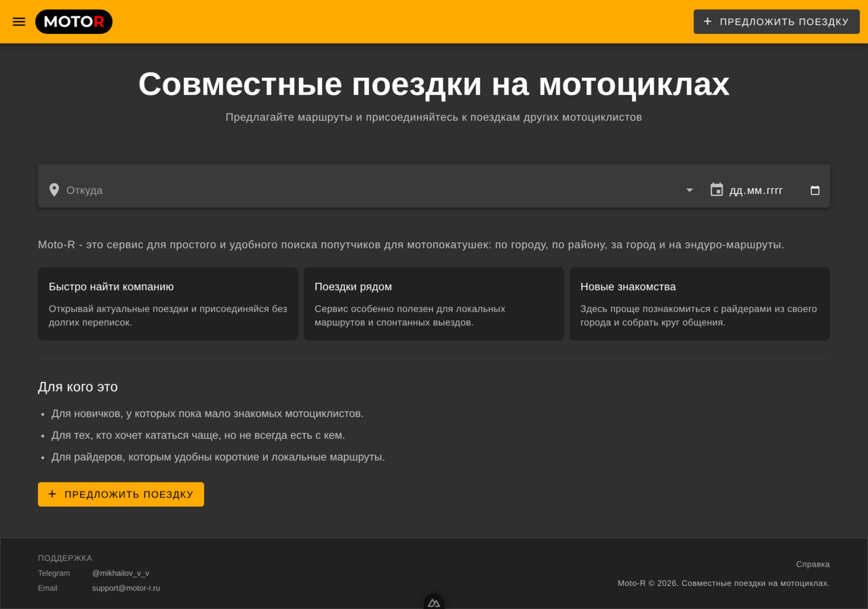Click the bullet about новичков
Screen dimensions: 868x609
click(x=208, y=414)
